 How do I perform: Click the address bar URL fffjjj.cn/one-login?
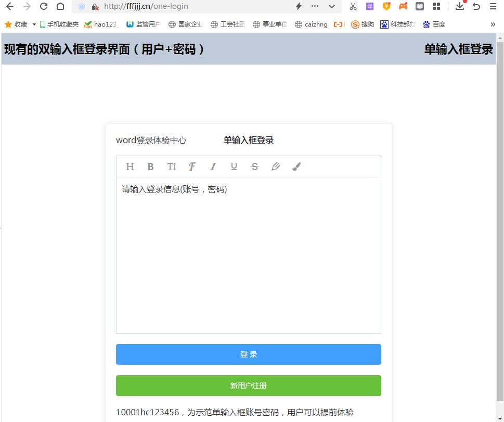pos(146,6)
